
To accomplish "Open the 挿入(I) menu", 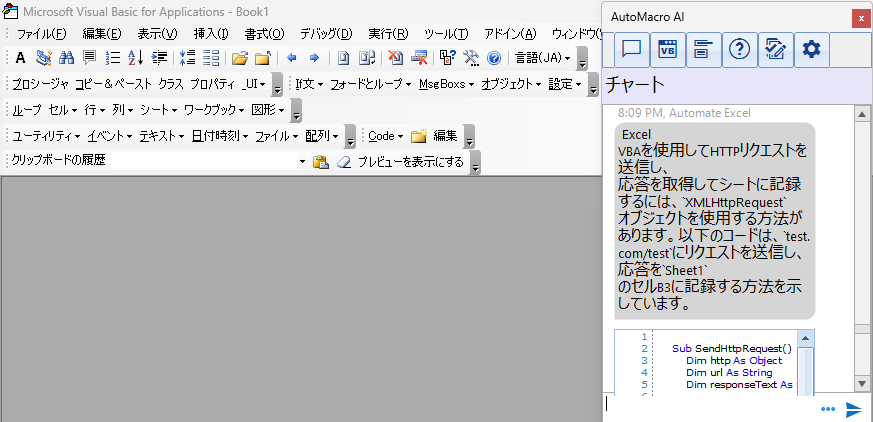I will (x=211, y=33).
